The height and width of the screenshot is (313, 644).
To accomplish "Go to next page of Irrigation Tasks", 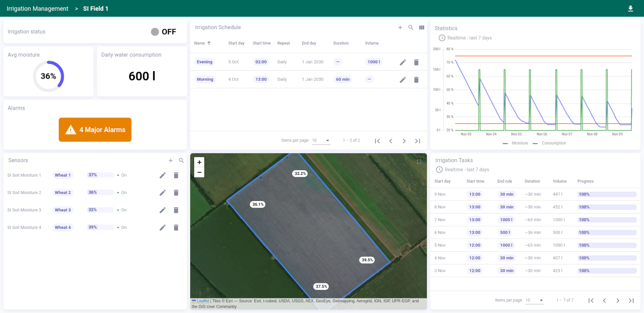I will [618, 301].
